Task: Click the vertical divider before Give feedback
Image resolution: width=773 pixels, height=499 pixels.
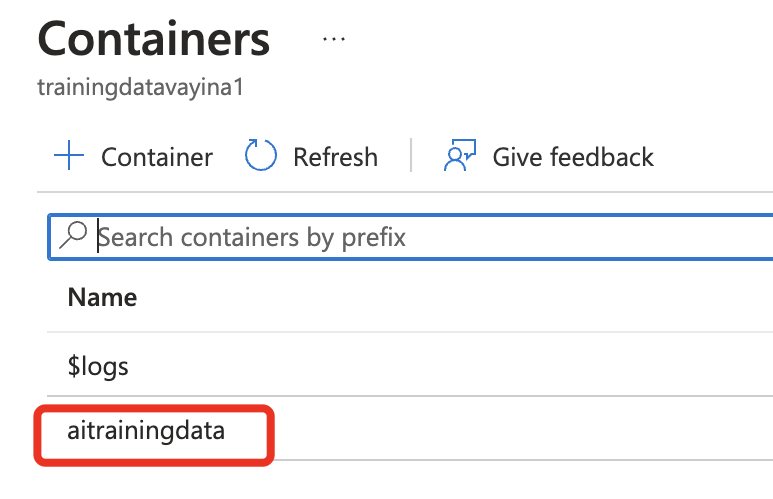Action: (411, 155)
